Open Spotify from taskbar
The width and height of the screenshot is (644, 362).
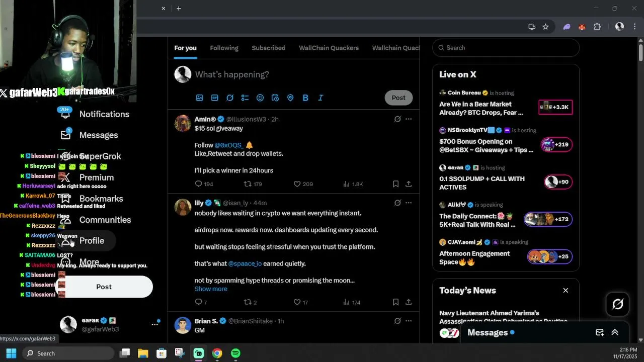pyautogui.click(x=235, y=353)
